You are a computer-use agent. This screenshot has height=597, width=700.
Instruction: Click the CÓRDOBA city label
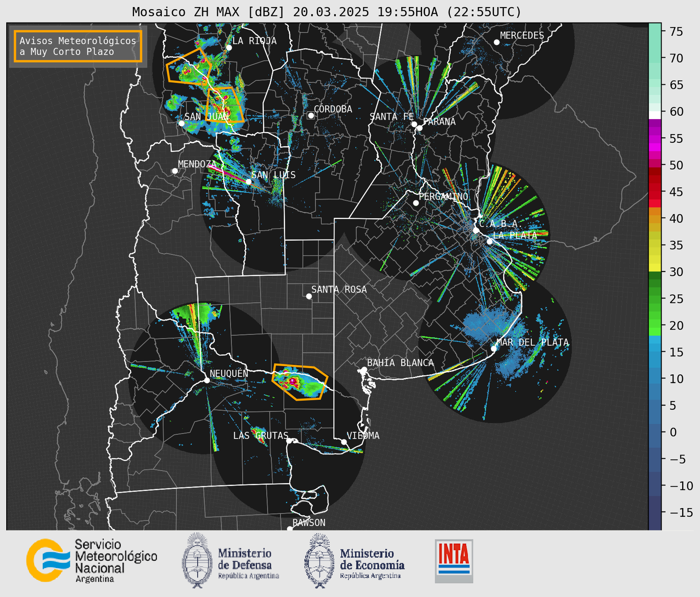click(333, 109)
